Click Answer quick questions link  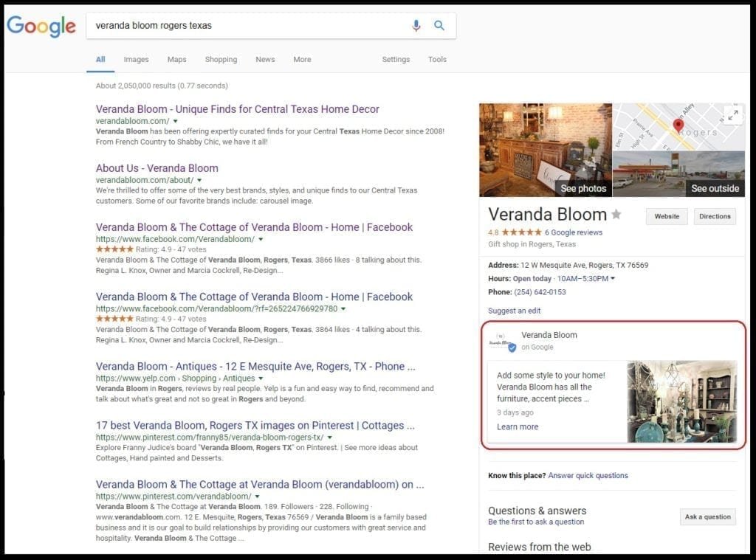588,476
